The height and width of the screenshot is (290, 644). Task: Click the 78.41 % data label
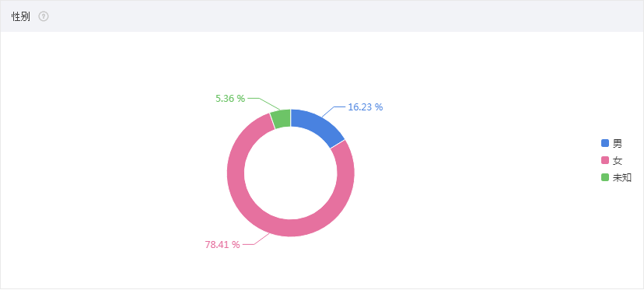(x=222, y=245)
